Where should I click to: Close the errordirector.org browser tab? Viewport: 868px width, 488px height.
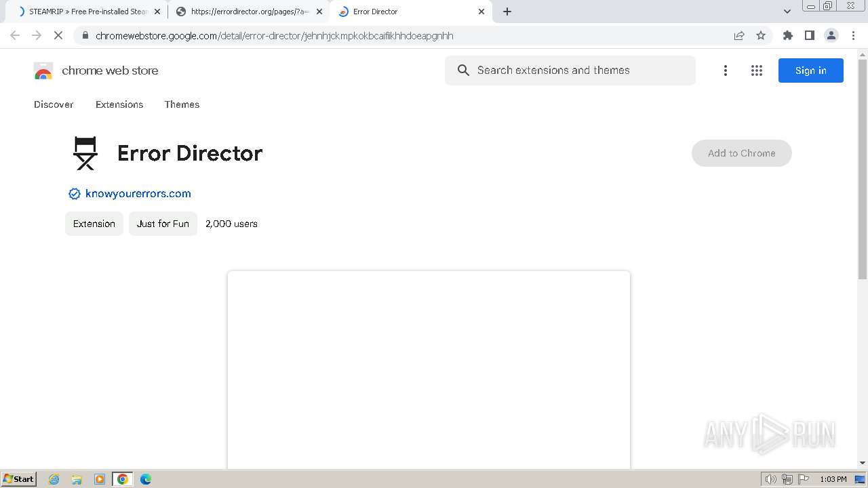point(319,12)
